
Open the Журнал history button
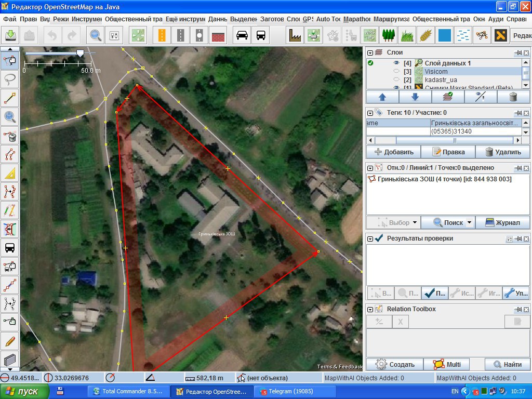(503, 223)
